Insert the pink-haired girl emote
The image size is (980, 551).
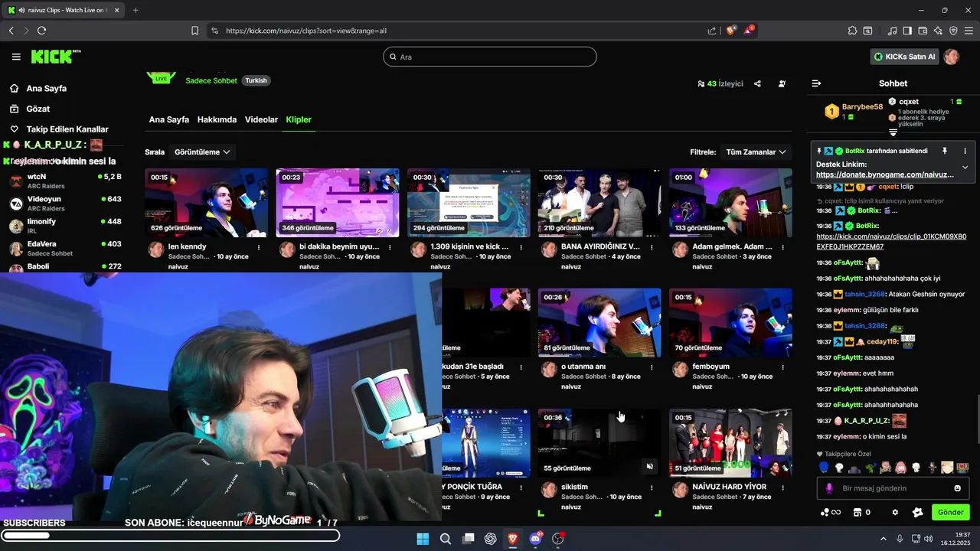tap(901, 468)
